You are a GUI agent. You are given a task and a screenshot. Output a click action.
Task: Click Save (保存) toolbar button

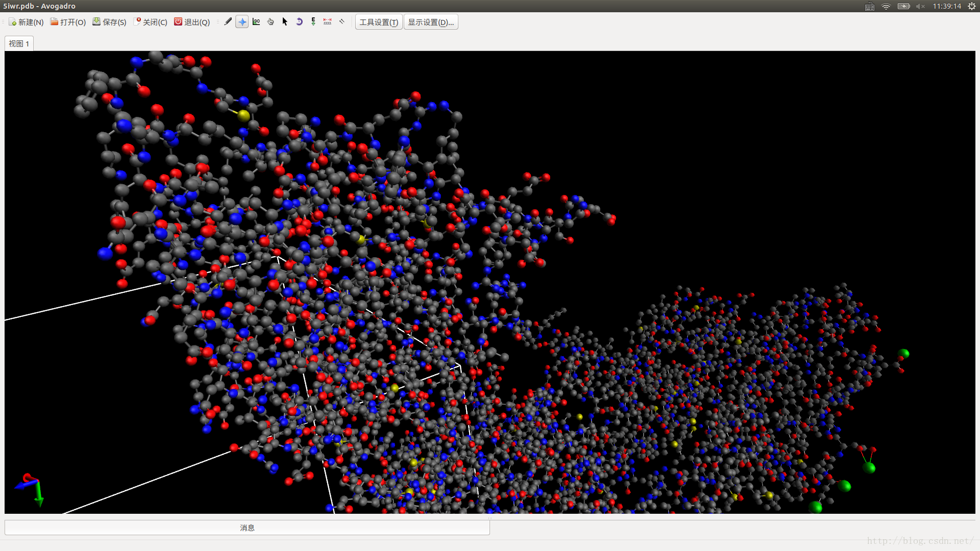point(109,22)
